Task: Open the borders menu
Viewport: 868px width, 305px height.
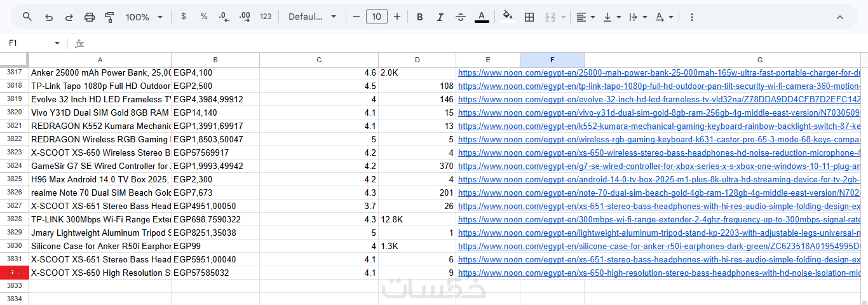Action: tap(529, 17)
